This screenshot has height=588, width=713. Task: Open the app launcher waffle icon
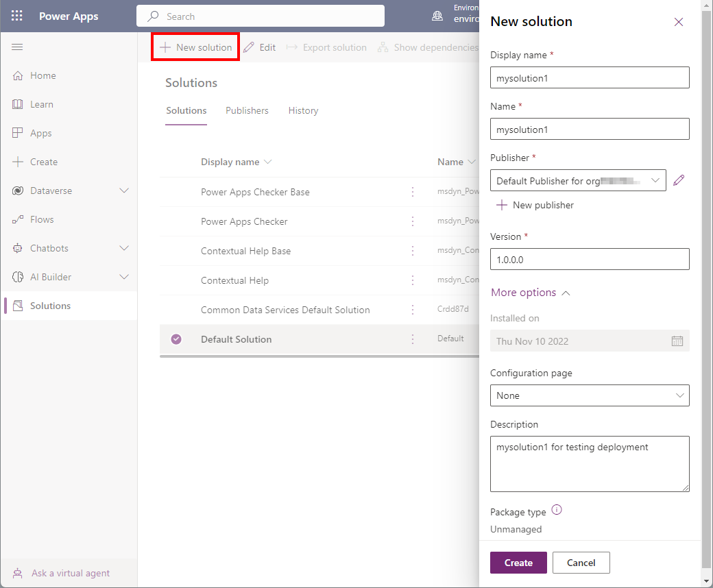click(x=17, y=16)
